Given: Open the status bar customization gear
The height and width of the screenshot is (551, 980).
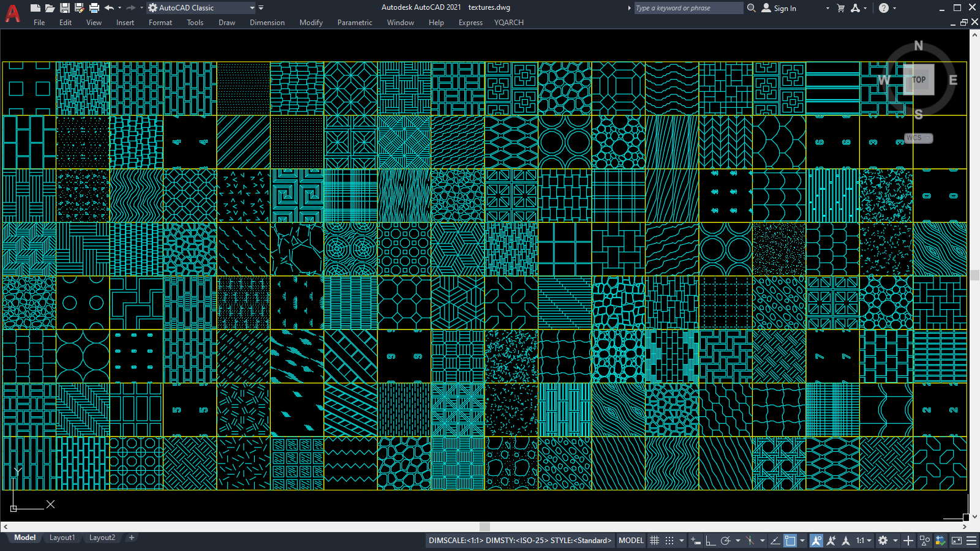Looking at the screenshot, I should [883, 540].
